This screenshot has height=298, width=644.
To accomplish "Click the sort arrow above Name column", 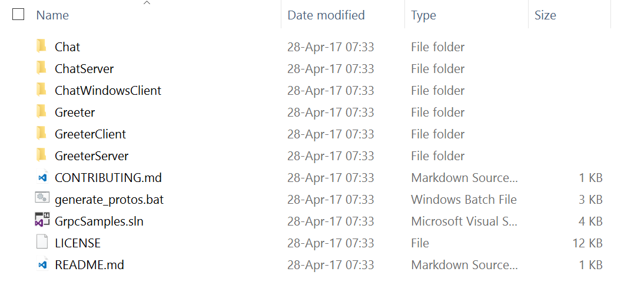I will point(147,4).
